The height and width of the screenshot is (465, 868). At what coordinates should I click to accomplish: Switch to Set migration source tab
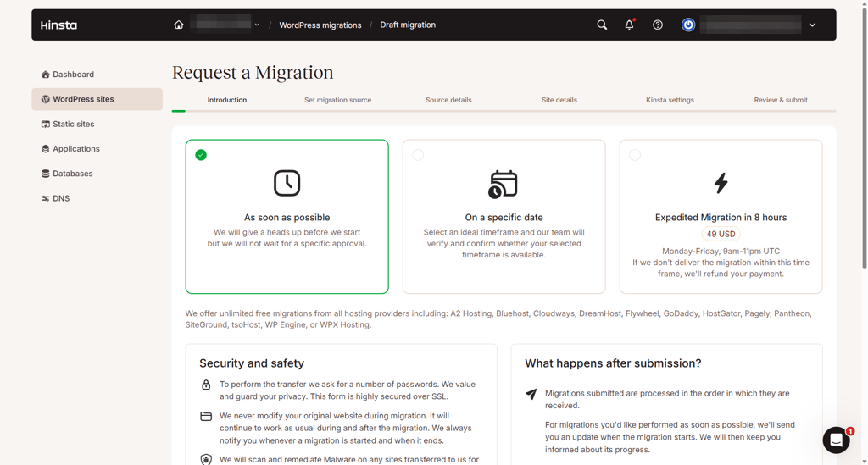(x=337, y=100)
